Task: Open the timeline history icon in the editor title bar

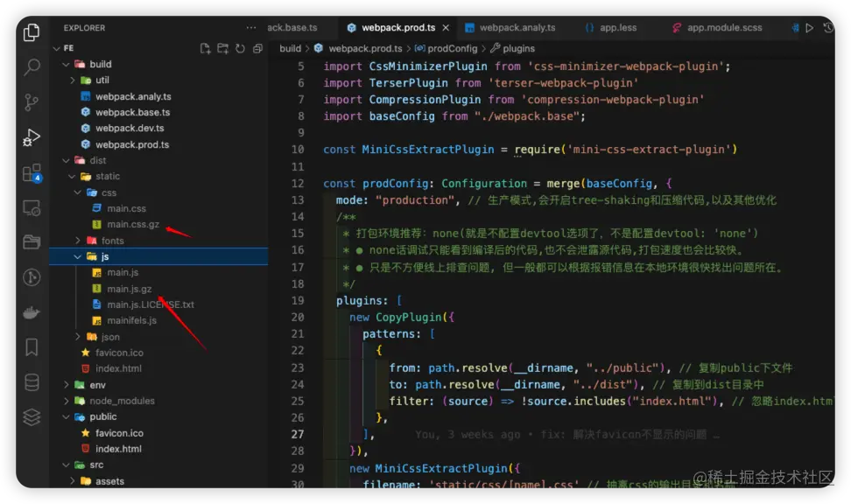Action: (x=828, y=28)
